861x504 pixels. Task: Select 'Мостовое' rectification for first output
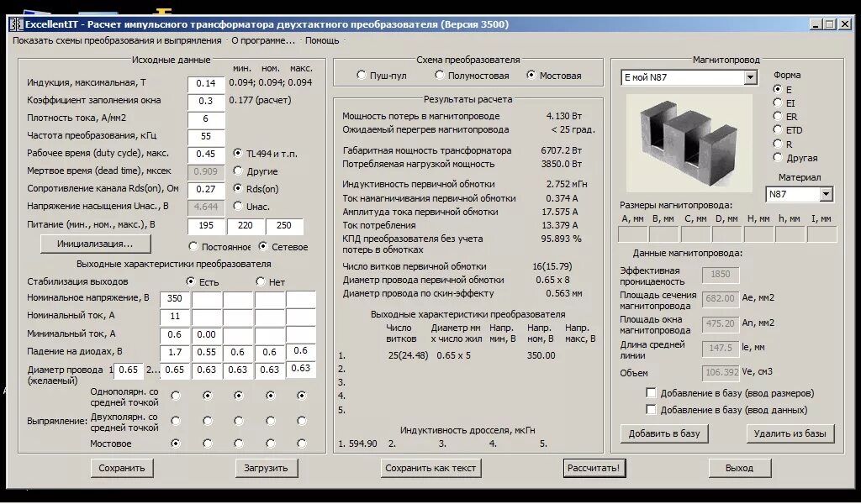pos(175,444)
